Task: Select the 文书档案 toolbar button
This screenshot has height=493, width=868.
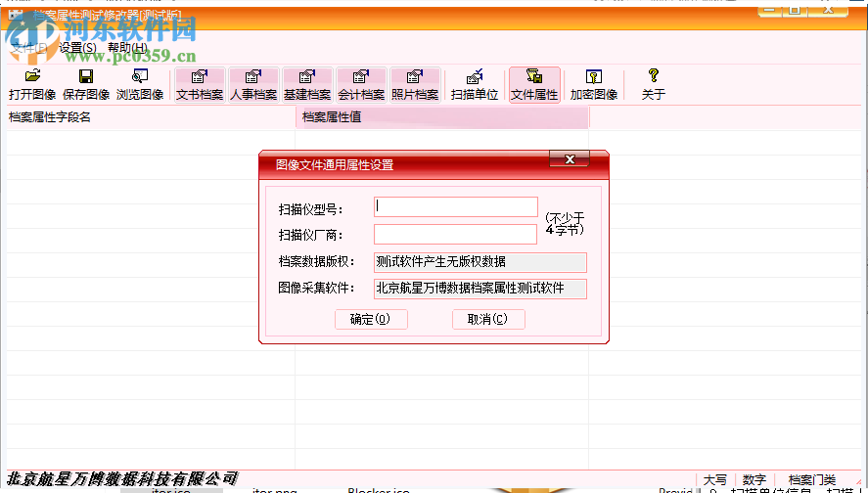Action: (x=200, y=85)
